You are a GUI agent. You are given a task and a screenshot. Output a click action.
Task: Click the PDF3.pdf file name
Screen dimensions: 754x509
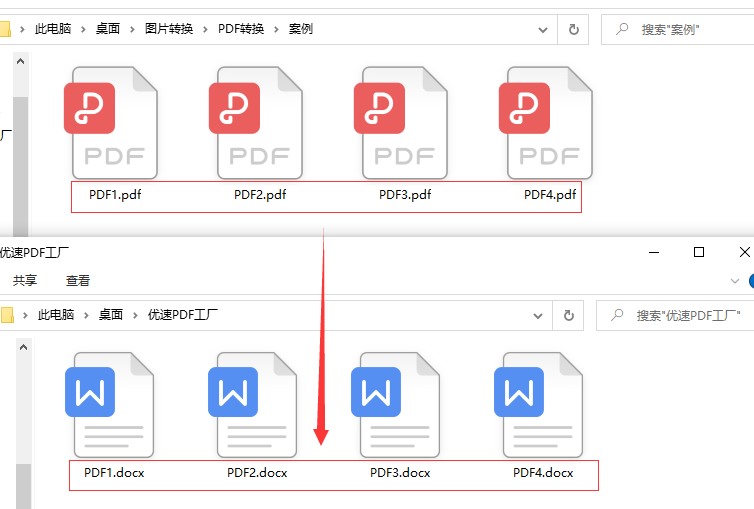tap(405, 195)
